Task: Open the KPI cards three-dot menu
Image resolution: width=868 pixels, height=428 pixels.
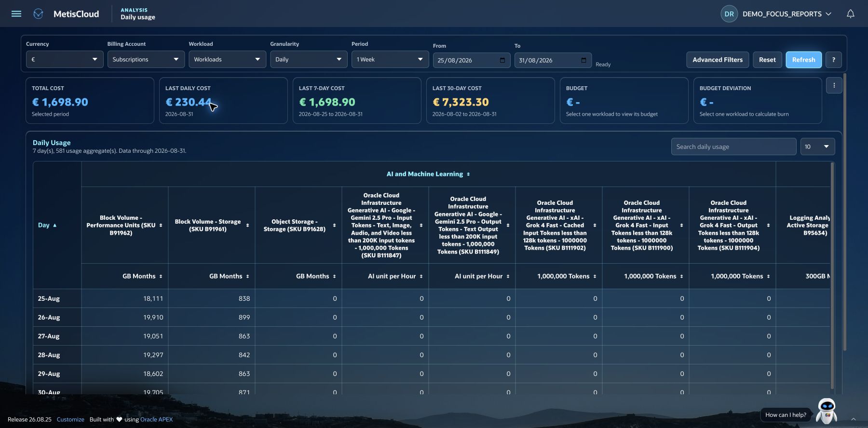Action: tap(834, 85)
